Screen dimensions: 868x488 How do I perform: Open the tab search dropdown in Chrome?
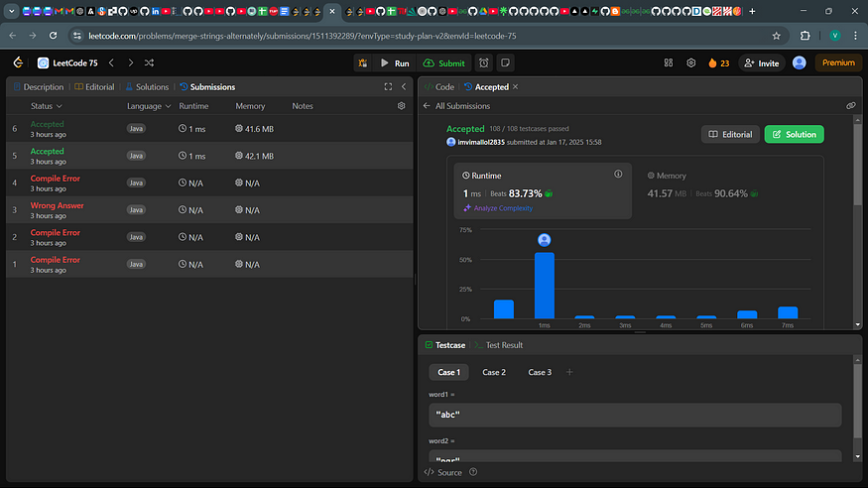pyautogui.click(x=11, y=11)
